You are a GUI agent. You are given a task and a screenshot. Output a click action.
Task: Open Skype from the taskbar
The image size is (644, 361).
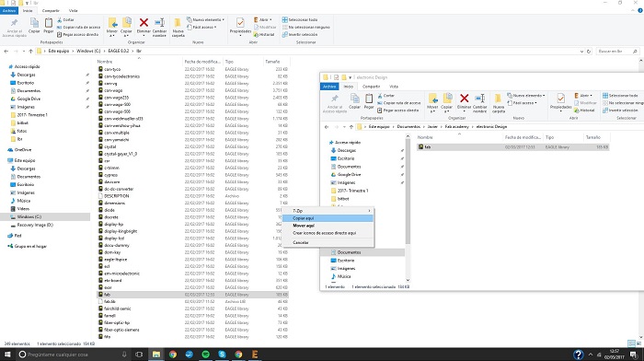coord(222,354)
